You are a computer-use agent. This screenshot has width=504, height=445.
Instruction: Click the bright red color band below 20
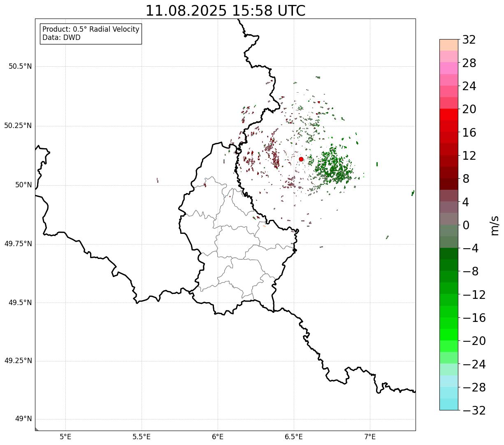pyautogui.click(x=449, y=114)
